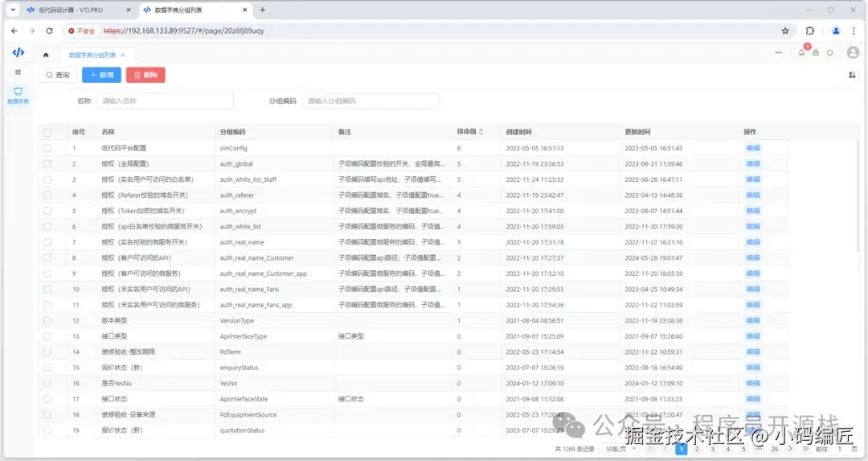The image size is (868, 461).
Task: Click the power logout icon
Action: (829, 52)
